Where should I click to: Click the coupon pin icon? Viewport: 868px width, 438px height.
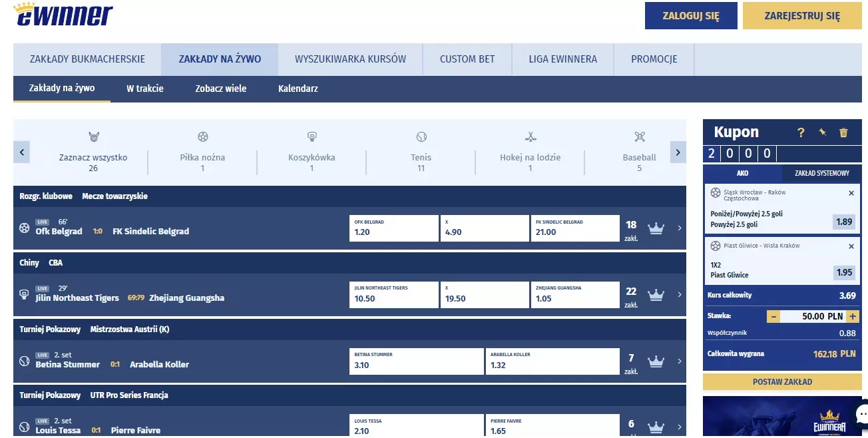pos(823,132)
